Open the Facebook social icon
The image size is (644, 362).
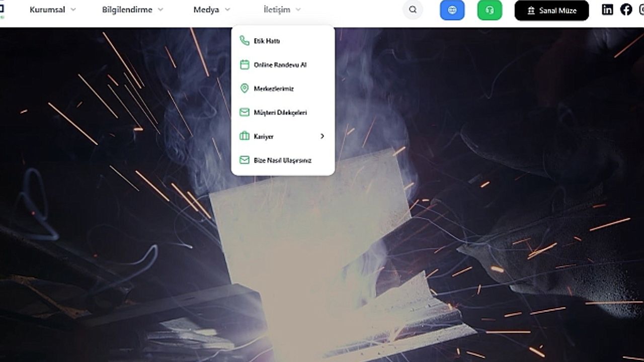pyautogui.click(x=626, y=10)
